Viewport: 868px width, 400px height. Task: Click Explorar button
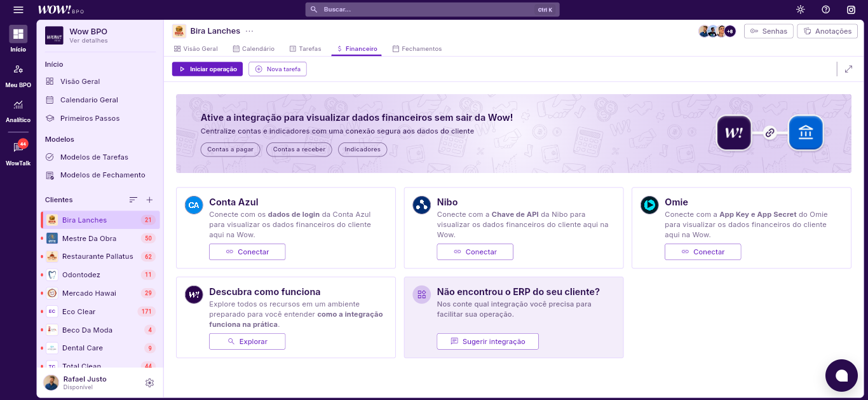[247, 341]
